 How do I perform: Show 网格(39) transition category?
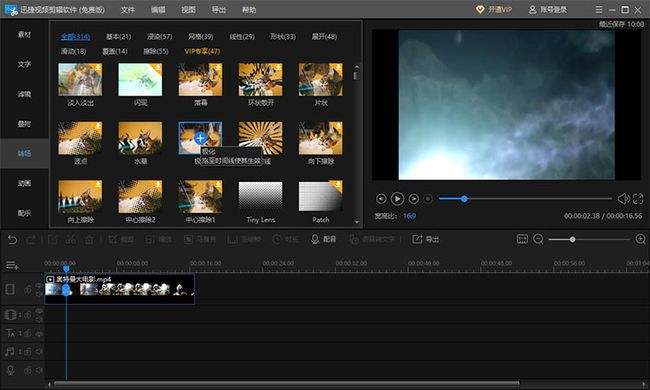201,36
